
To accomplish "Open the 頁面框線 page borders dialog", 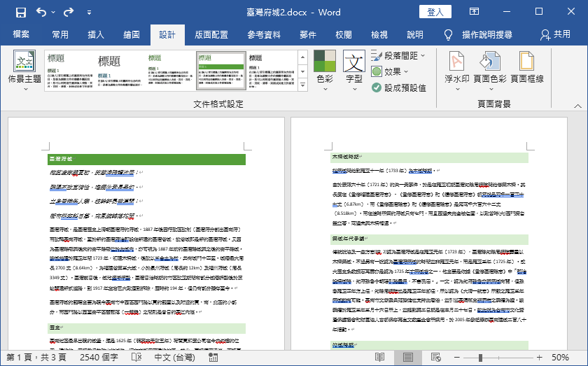I will pyautogui.click(x=527, y=67).
